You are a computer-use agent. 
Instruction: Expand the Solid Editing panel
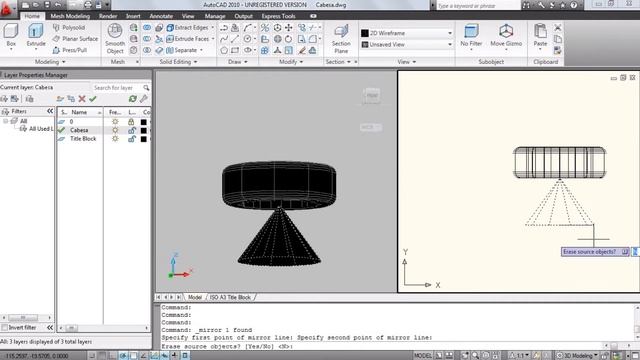(x=178, y=62)
